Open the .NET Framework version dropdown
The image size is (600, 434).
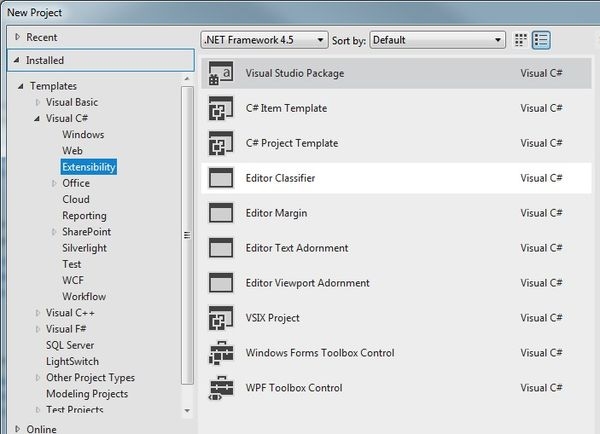click(x=264, y=40)
